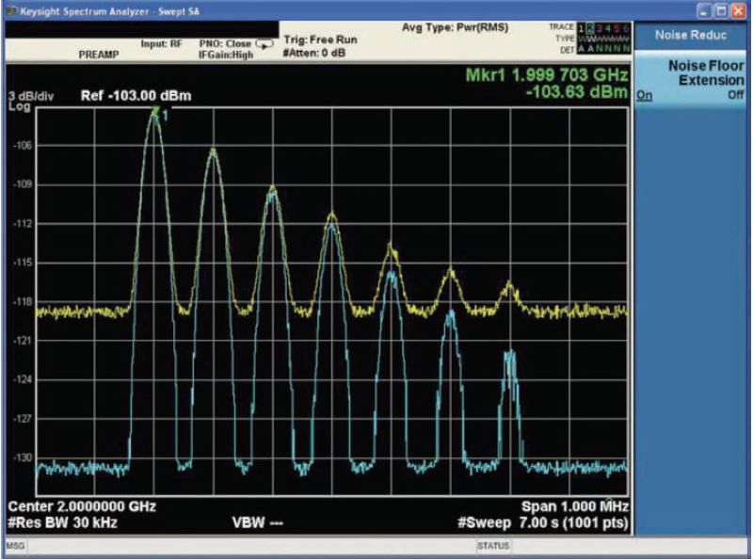
Task: Click the -118 axis scale value
Action: point(23,302)
